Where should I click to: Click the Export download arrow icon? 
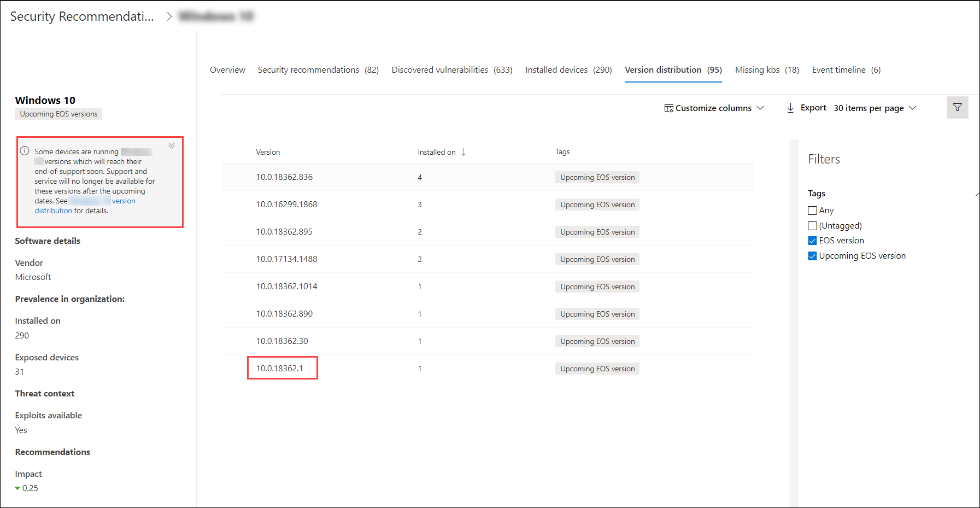click(x=790, y=108)
